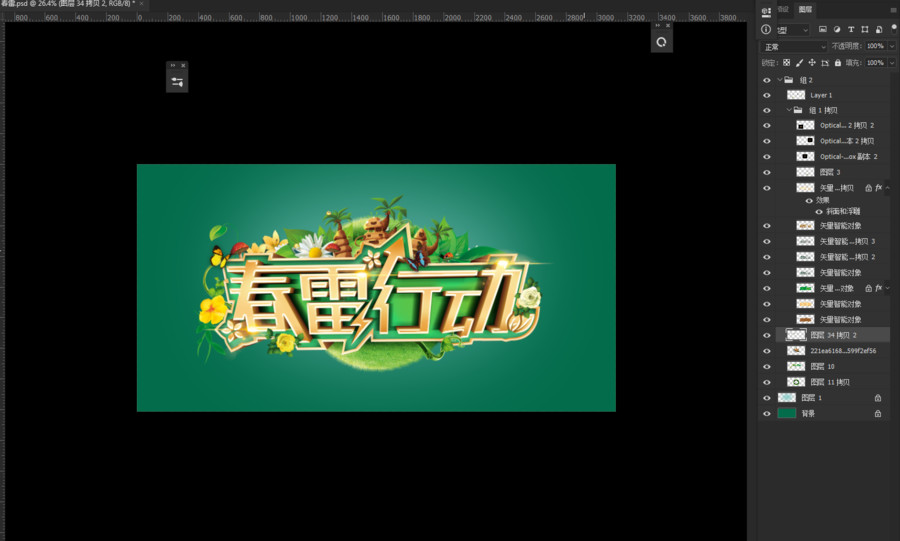
Task: Open the floating circular arrow panel icon
Action: (661, 42)
